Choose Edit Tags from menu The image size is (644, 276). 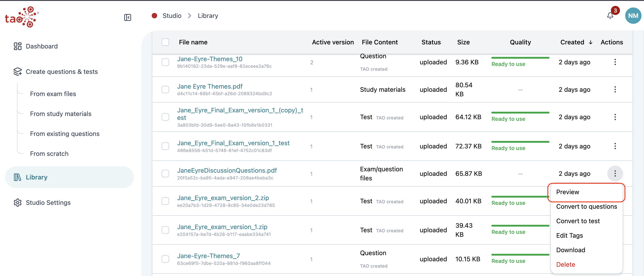click(x=586, y=235)
